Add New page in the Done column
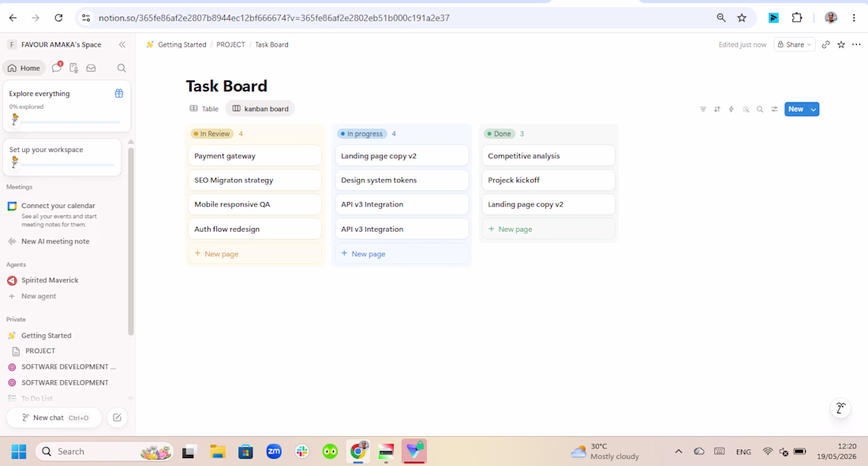This screenshot has height=466, width=868. coord(548,229)
